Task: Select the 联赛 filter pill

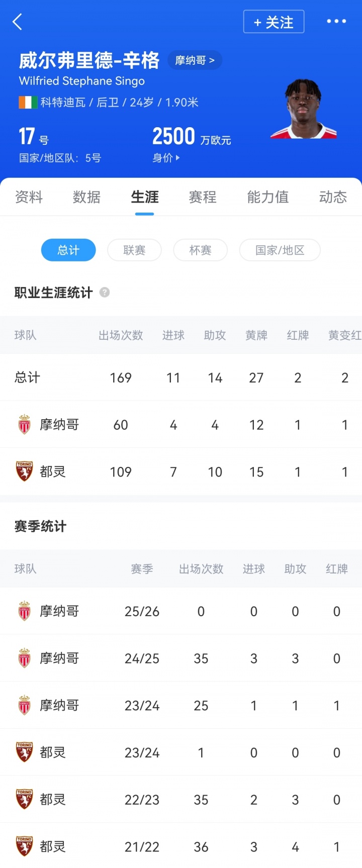Action: click(134, 250)
